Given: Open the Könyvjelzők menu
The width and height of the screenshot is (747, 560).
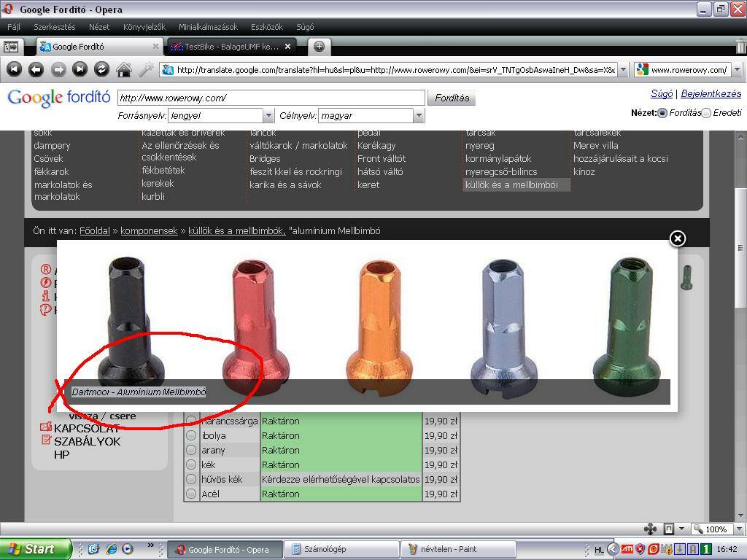Looking at the screenshot, I should [x=144, y=27].
